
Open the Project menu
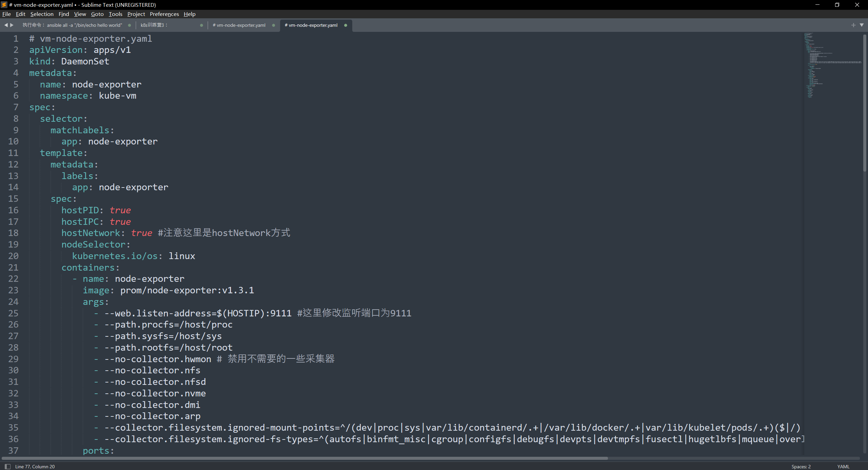tap(136, 14)
